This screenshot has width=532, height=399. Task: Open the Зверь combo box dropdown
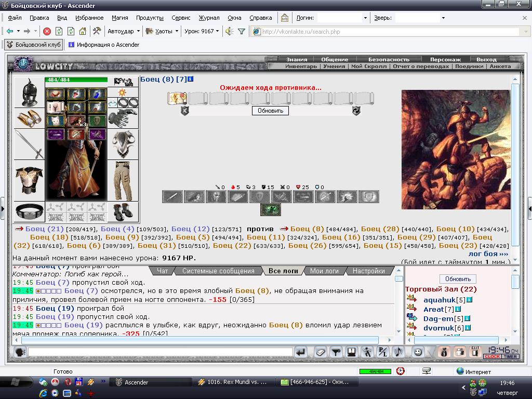click(x=443, y=18)
